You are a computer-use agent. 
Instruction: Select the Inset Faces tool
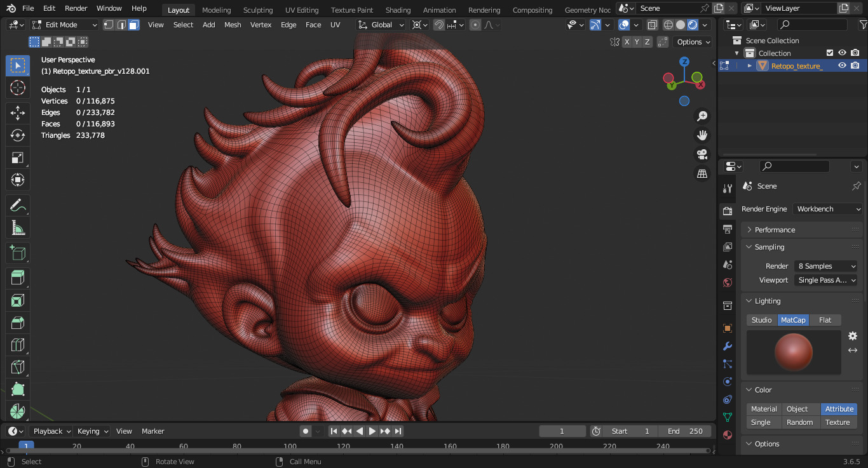tap(17, 300)
